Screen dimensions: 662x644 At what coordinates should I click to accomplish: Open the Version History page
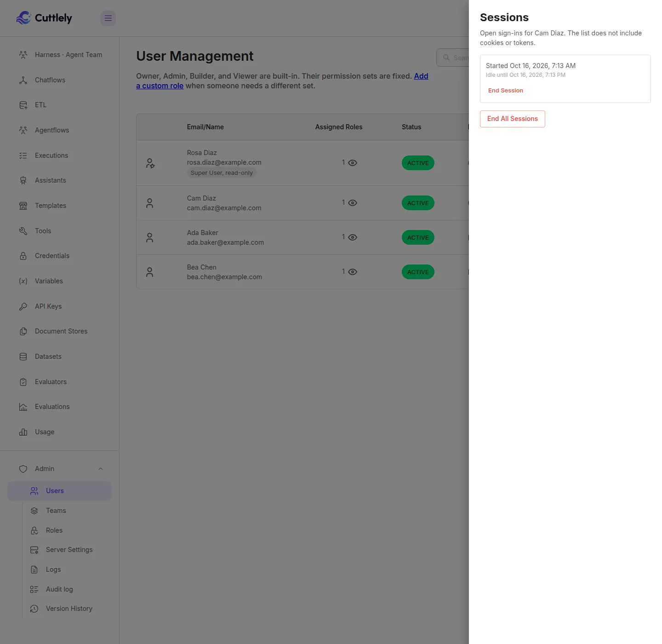tap(60, 609)
